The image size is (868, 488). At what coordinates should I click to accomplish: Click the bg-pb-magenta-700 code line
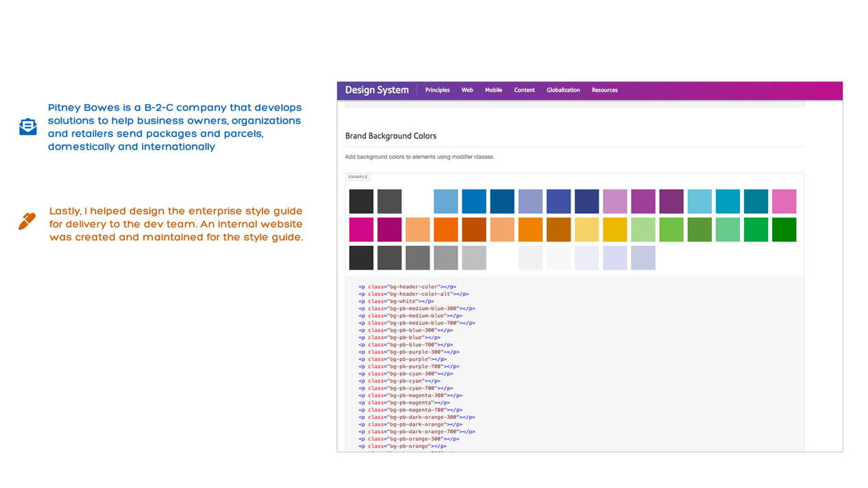click(x=415, y=410)
